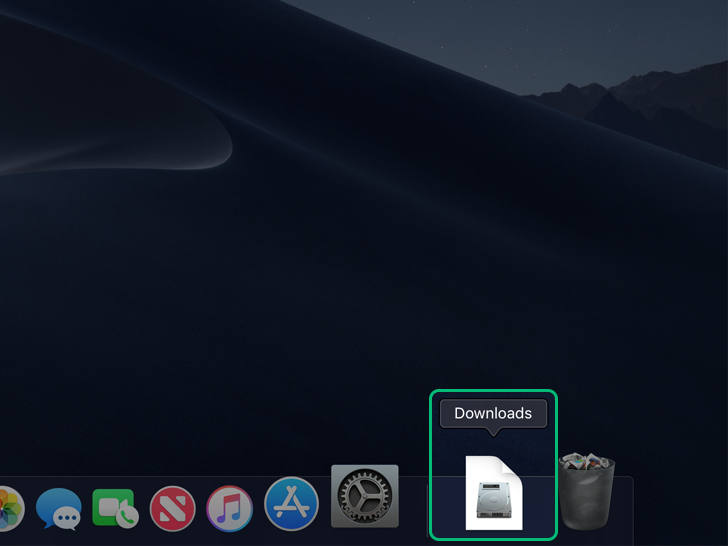This screenshot has width=728, height=546.
Task: Open the App Store icon
Action: (291, 504)
